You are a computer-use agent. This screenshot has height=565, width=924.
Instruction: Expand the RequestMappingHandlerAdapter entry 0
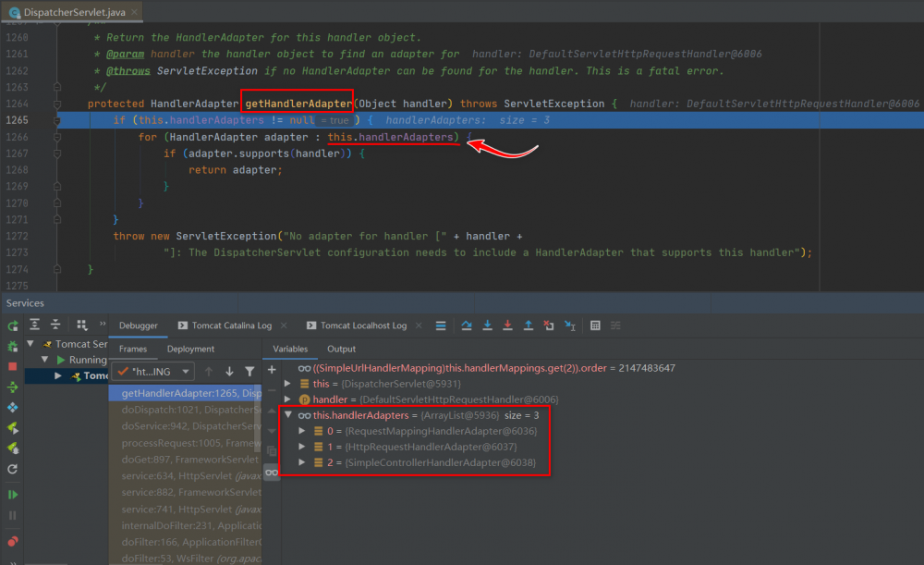(301, 432)
